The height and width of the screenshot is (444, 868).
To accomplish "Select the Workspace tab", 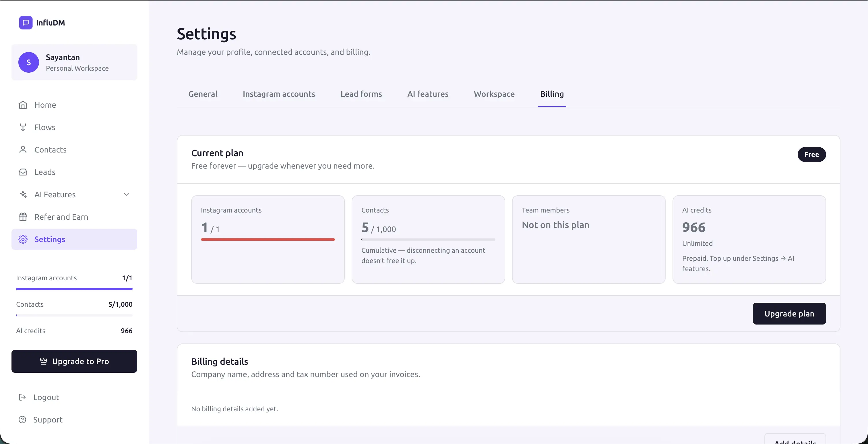I will coord(494,94).
